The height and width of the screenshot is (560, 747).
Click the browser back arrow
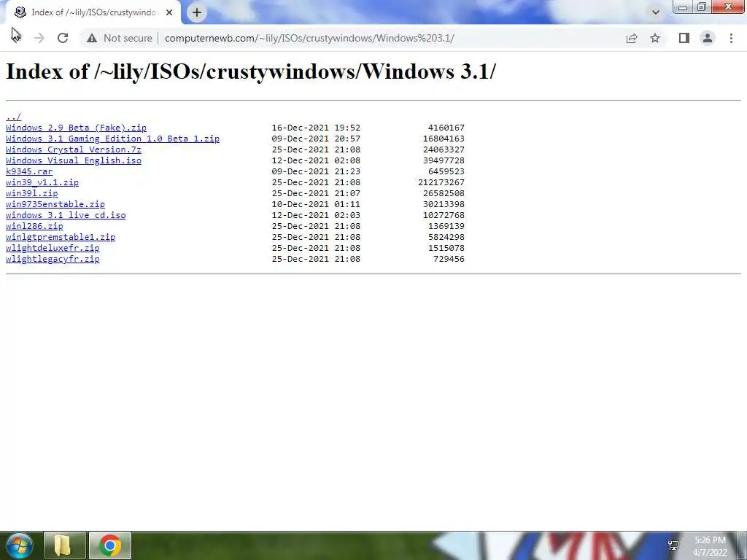click(x=16, y=38)
